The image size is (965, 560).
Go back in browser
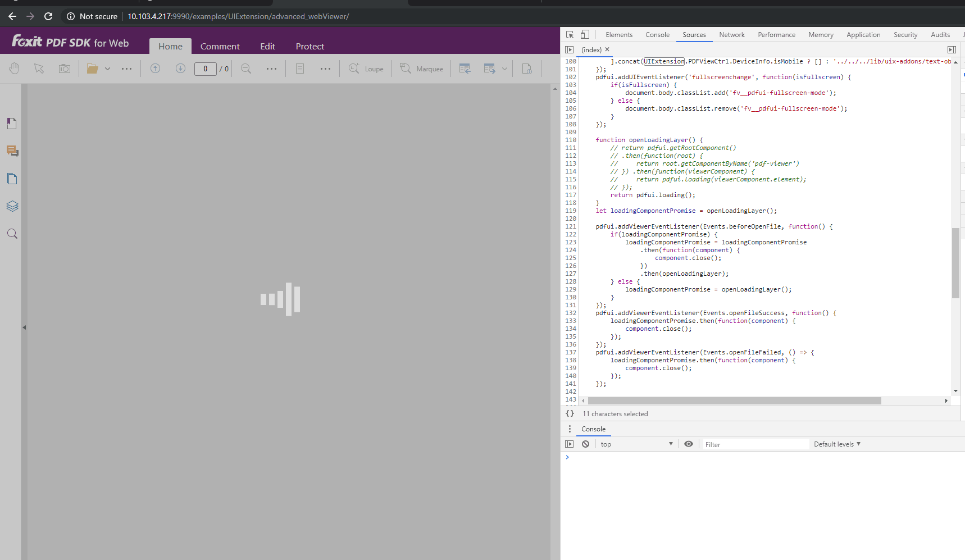pos(12,16)
